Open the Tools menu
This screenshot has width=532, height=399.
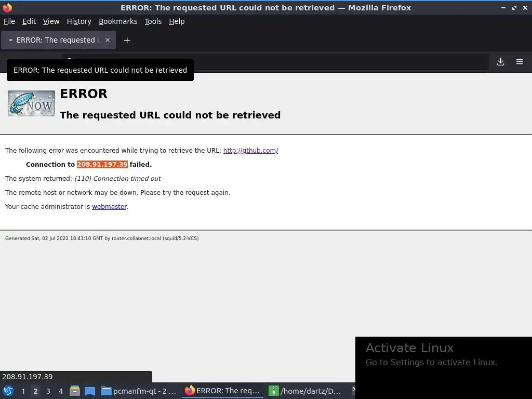point(153,21)
